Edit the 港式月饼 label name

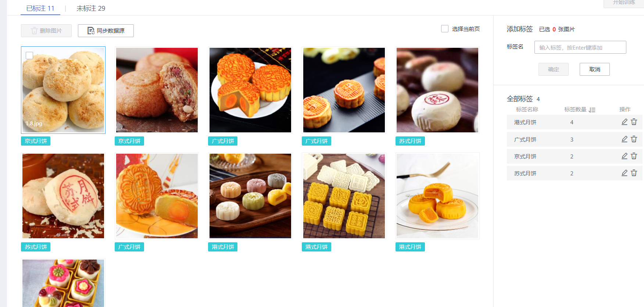624,122
